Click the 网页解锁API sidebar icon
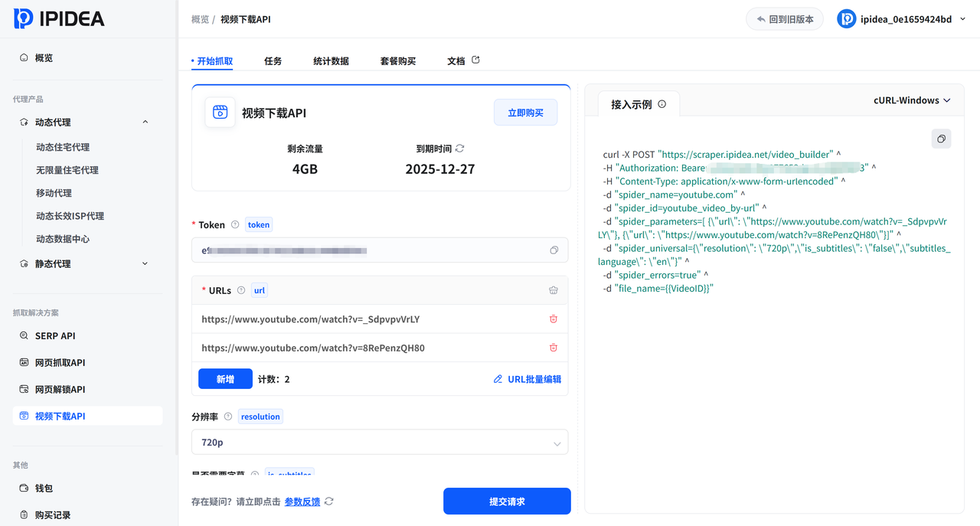 point(24,389)
